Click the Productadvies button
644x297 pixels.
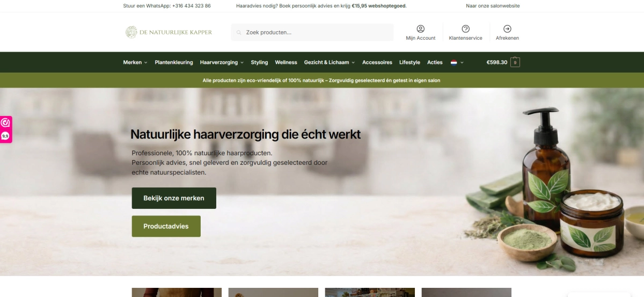coord(166,226)
